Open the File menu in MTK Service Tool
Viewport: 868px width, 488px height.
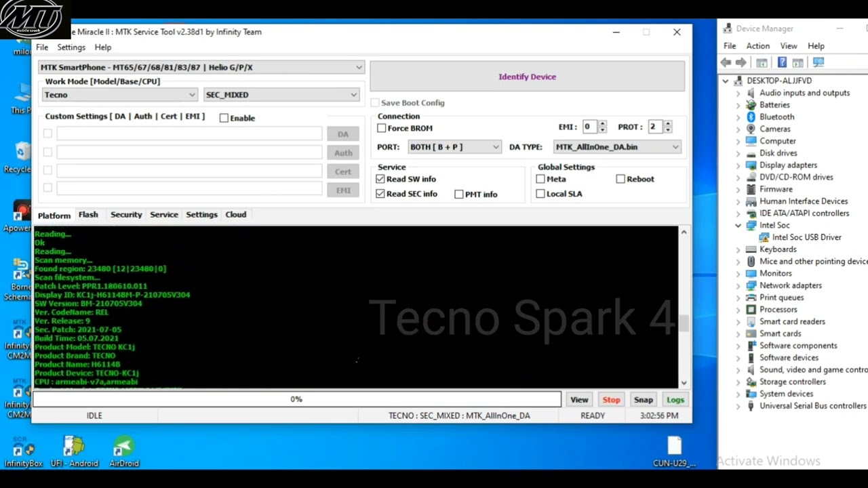[x=42, y=47]
